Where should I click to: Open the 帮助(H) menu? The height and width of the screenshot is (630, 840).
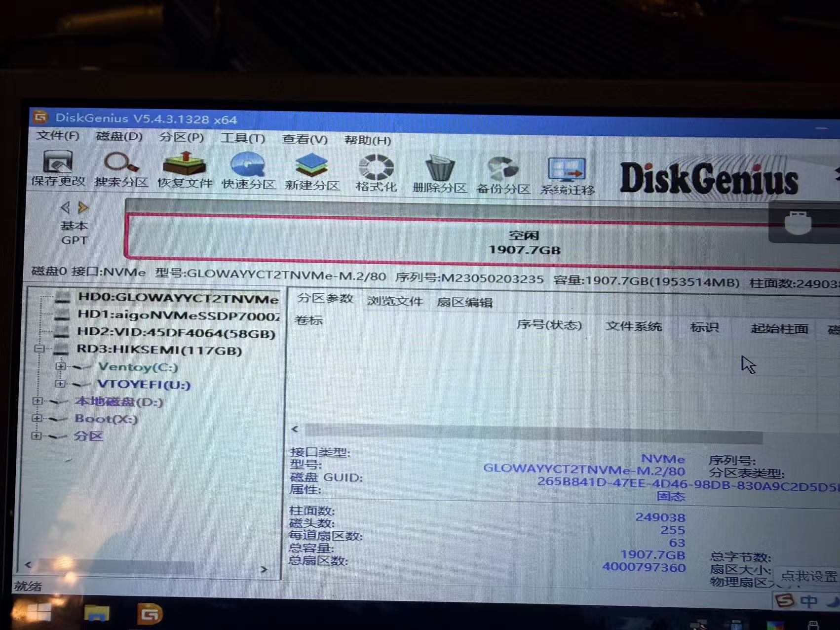click(368, 140)
